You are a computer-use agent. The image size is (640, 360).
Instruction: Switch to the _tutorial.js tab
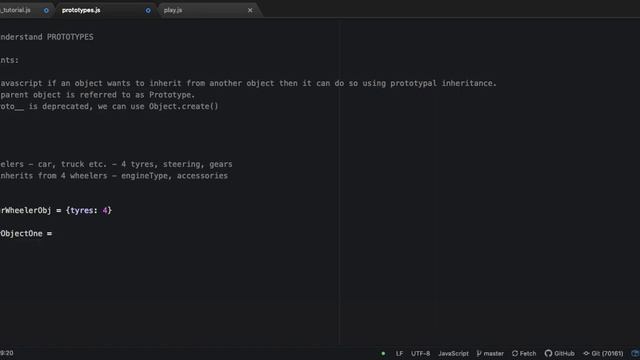click(x=15, y=10)
